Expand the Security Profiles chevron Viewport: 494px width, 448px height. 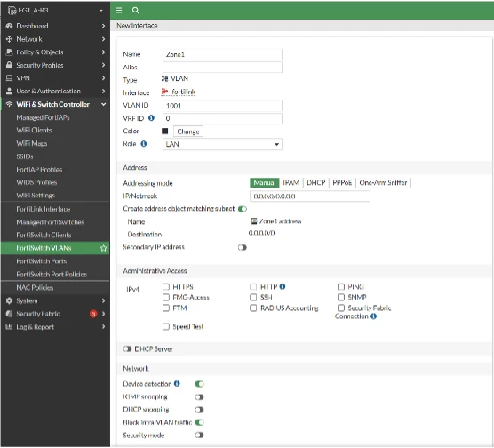(x=103, y=65)
